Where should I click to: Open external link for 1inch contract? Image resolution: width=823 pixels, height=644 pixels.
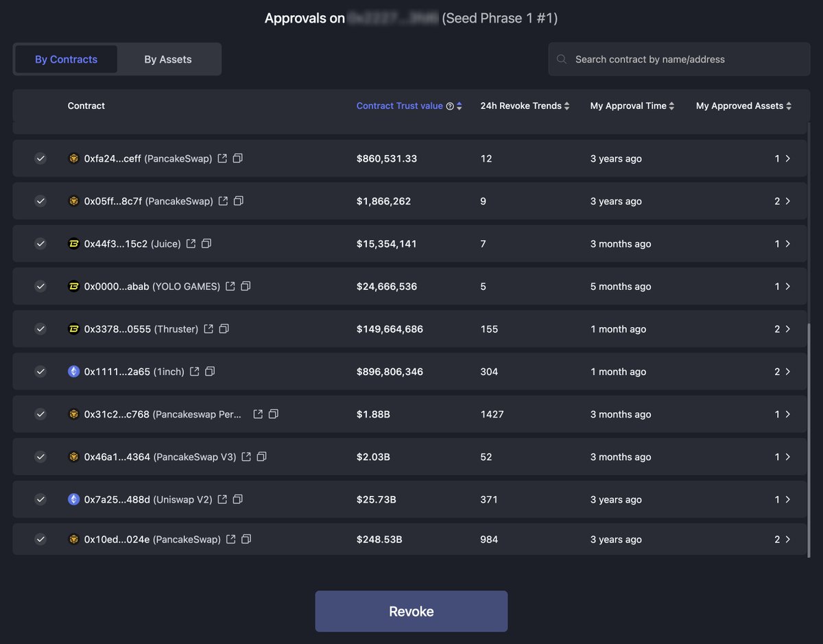195,371
